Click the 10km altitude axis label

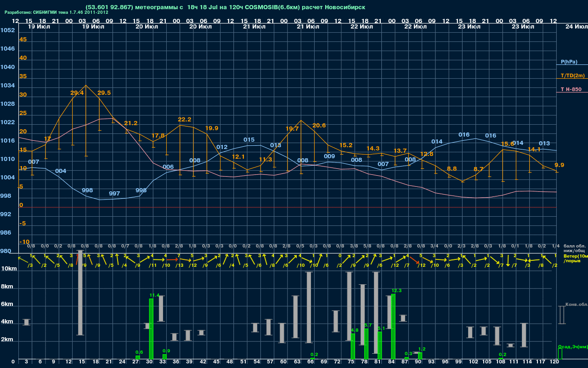pyautogui.click(x=8, y=269)
